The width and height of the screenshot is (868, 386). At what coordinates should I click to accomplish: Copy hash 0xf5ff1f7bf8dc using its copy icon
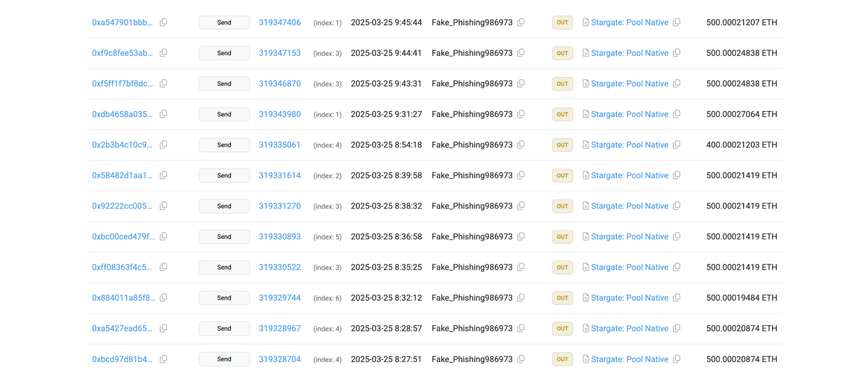click(x=163, y=84)
